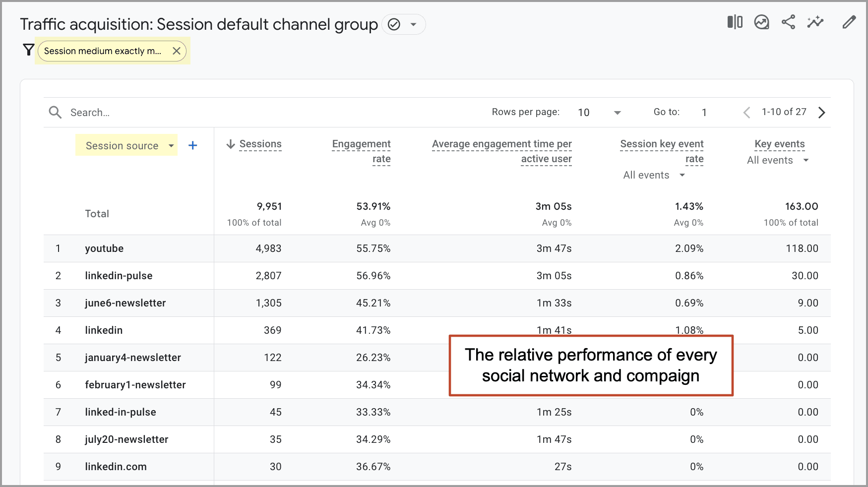This screenshot has height=487, width=868.
Task: Go to the next page arrow
Action: tap(822, 113)
